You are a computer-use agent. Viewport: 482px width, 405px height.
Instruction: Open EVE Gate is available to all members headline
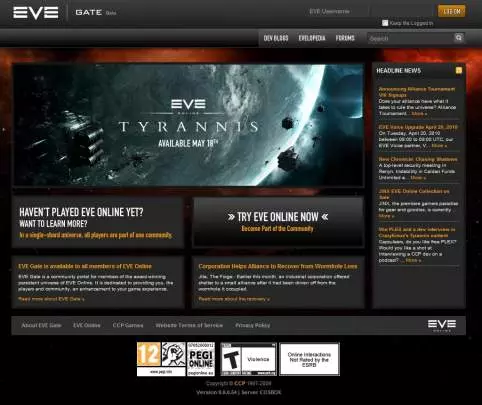[x=85, y=266]
